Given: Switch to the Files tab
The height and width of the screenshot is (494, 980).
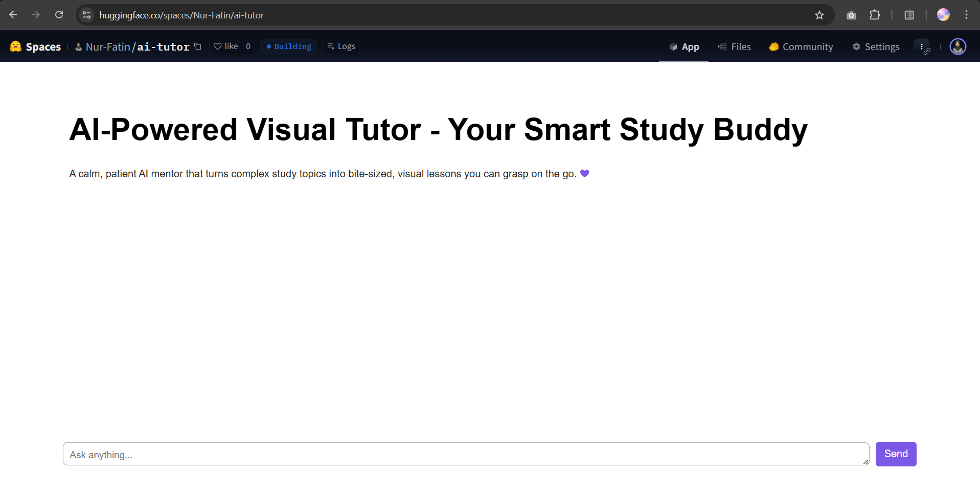Looking at the screenshot, I should [735, 47].
